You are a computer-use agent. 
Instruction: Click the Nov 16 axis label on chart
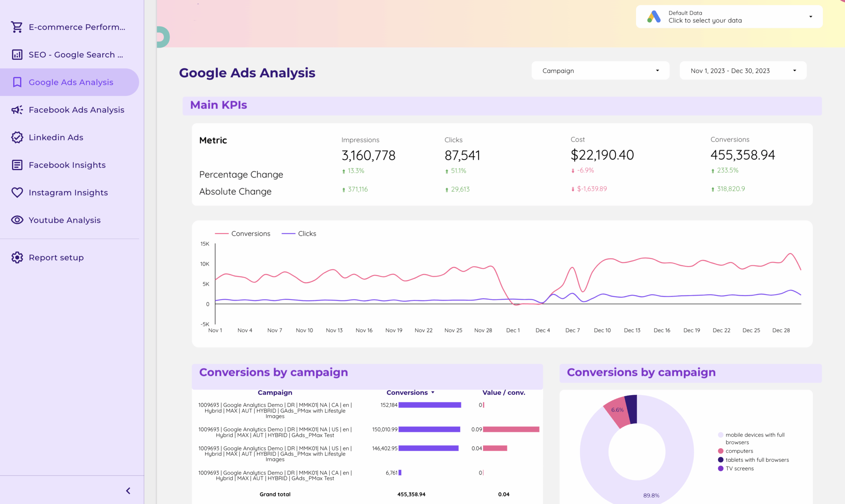point(364,330)
